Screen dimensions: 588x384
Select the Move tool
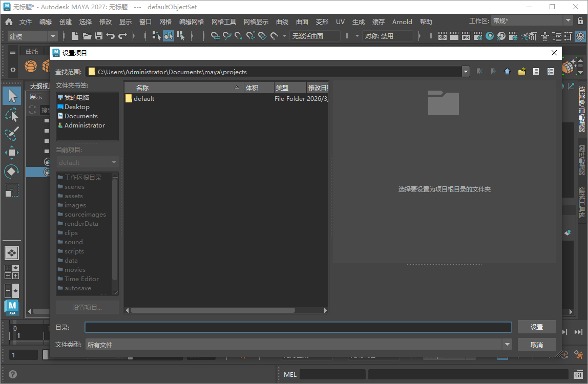(x=11, y=153)
